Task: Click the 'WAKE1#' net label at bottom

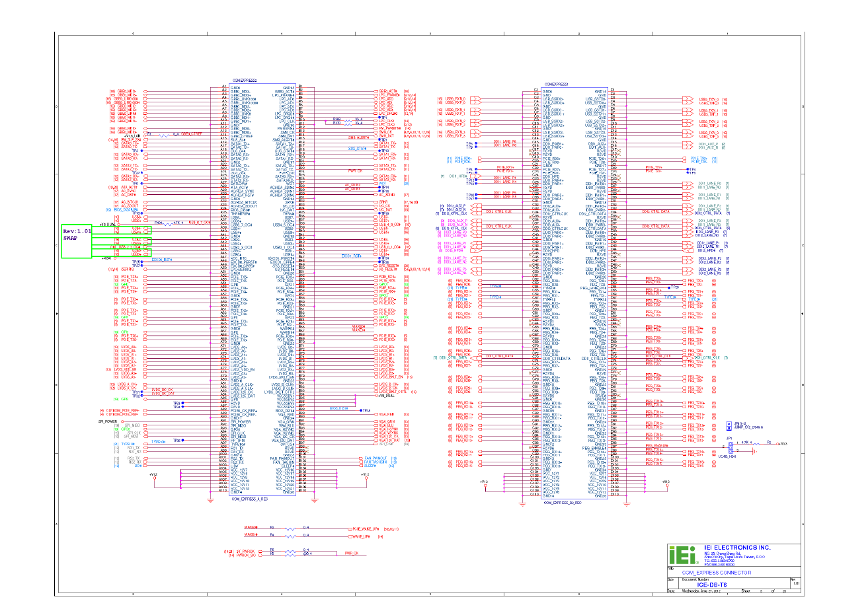Action: 251,535
